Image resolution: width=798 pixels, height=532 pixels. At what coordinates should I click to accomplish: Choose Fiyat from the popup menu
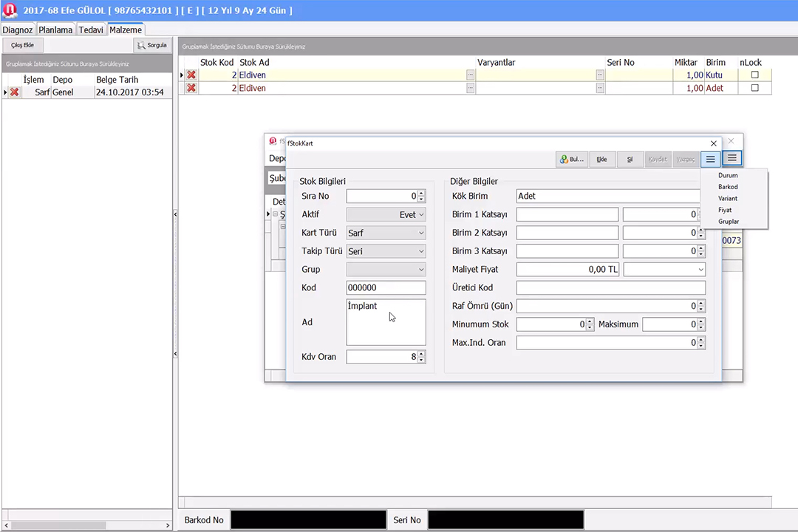[x=726, y=210]
